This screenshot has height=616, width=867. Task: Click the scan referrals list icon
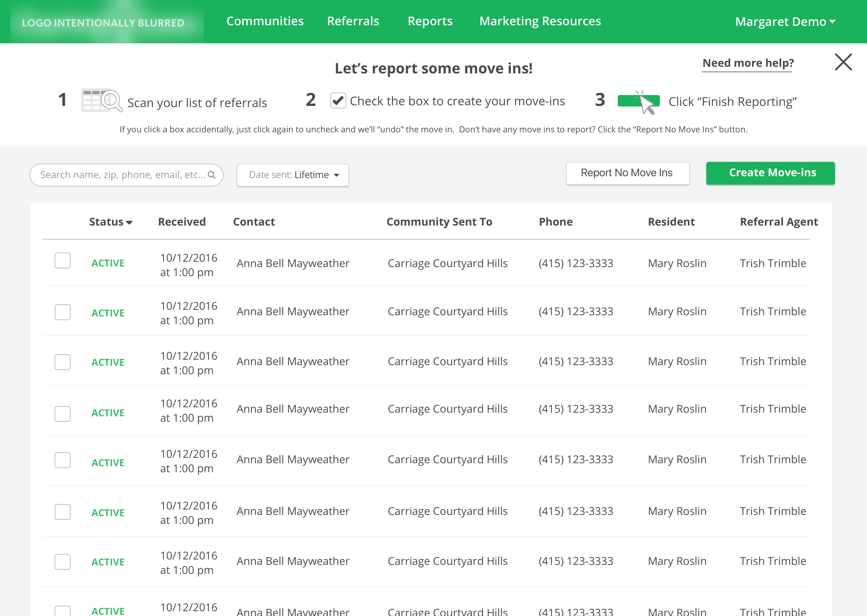tap(102, 100)
